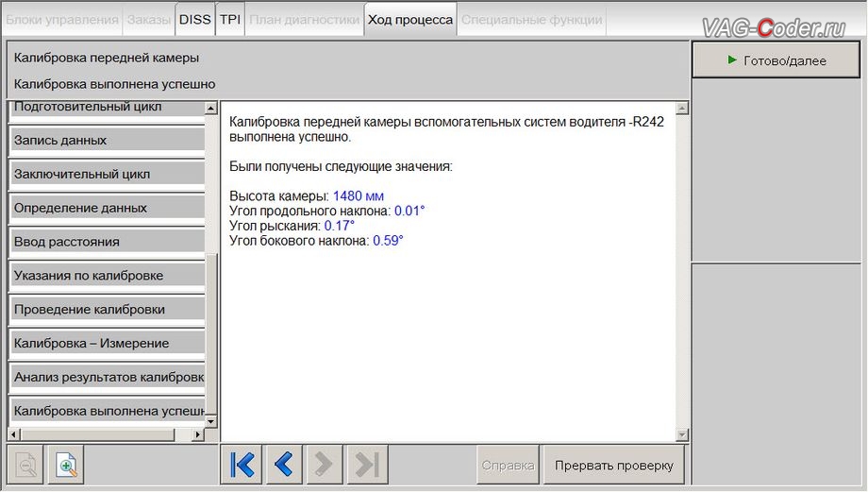Select step Запись данных in list
868x492 pixels.
pos(107,140)
